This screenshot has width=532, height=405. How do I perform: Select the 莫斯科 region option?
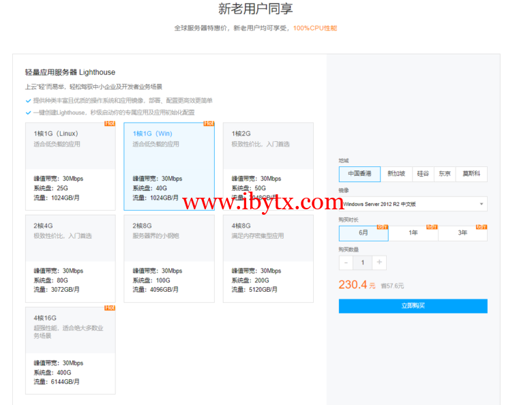tap(471, 174)
